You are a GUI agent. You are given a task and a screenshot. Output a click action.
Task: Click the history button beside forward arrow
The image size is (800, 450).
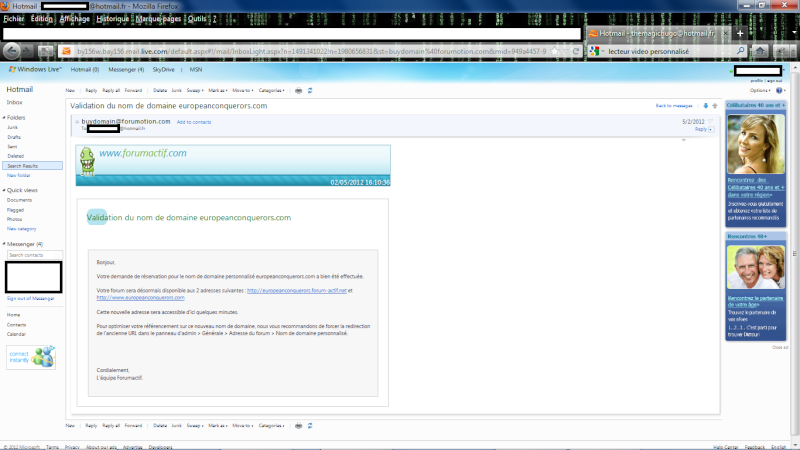[x=46, y=51]
